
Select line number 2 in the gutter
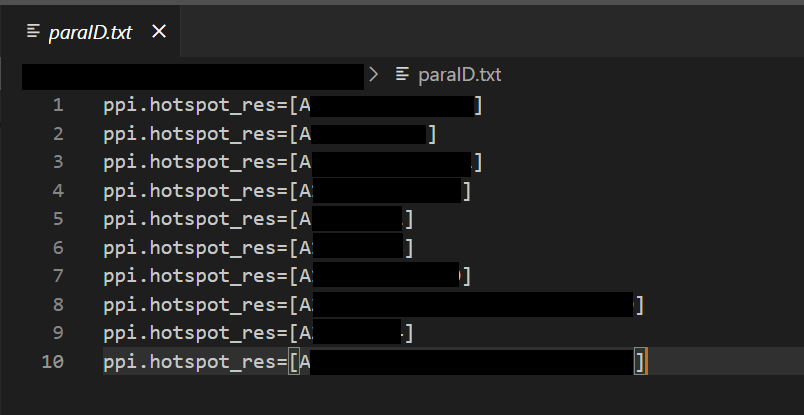[57, 134]
